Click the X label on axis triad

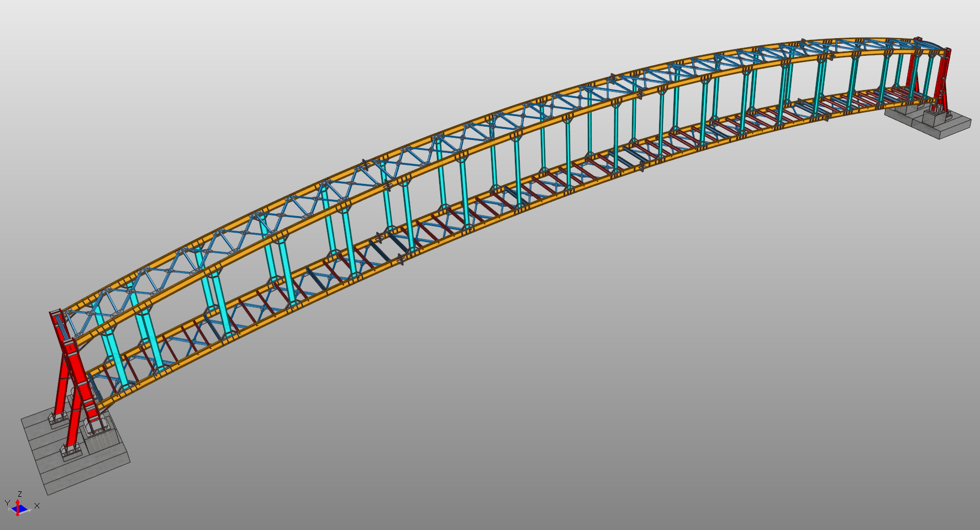(37, 506)
